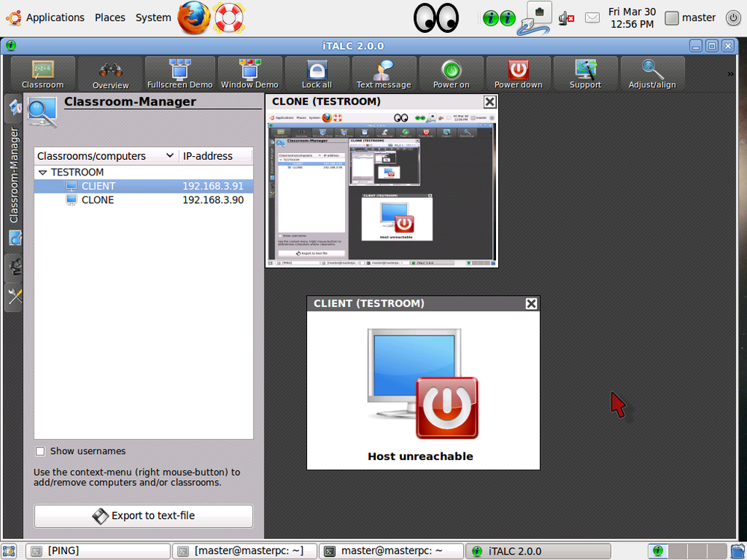Open the Applications menu
The width and height of the screenshot is (747, 560).
55,18
